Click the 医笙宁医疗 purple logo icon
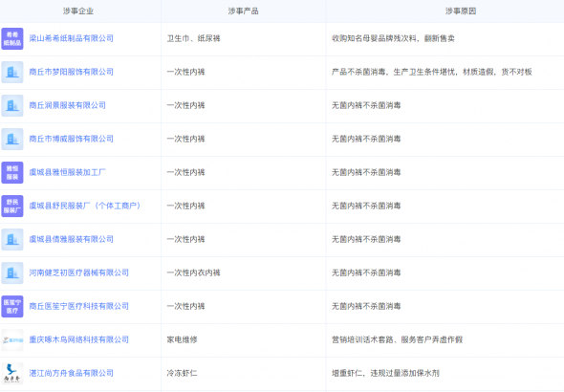 (x=12, y=306)
